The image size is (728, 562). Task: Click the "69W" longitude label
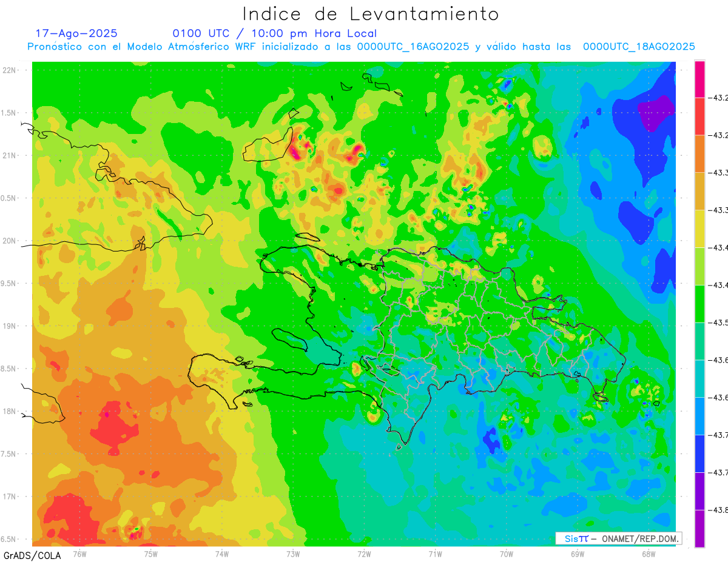point(577,553)
